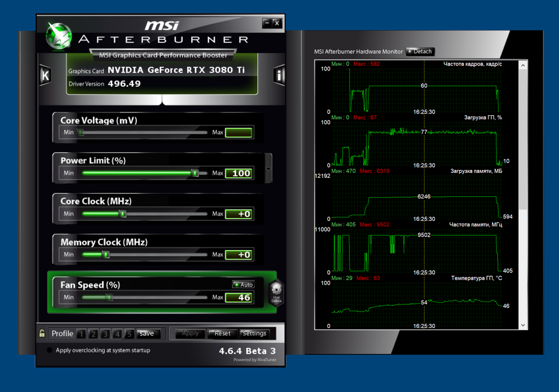Click the green MSI Afterburner logo
This screenshot has height=392, width=559.
(59, 36)
